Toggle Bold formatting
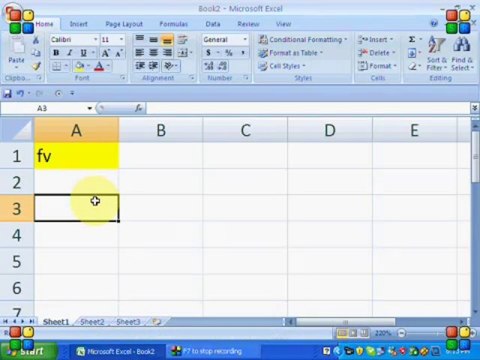 pyautogui.click(x=56, y=53)
